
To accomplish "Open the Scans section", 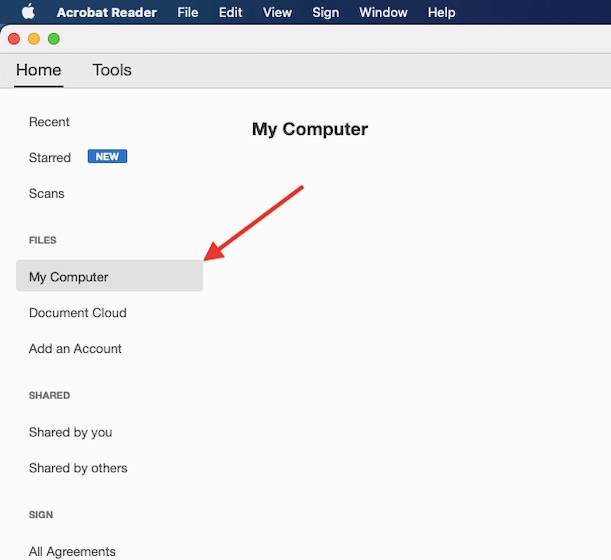I will tap(46, 193).
